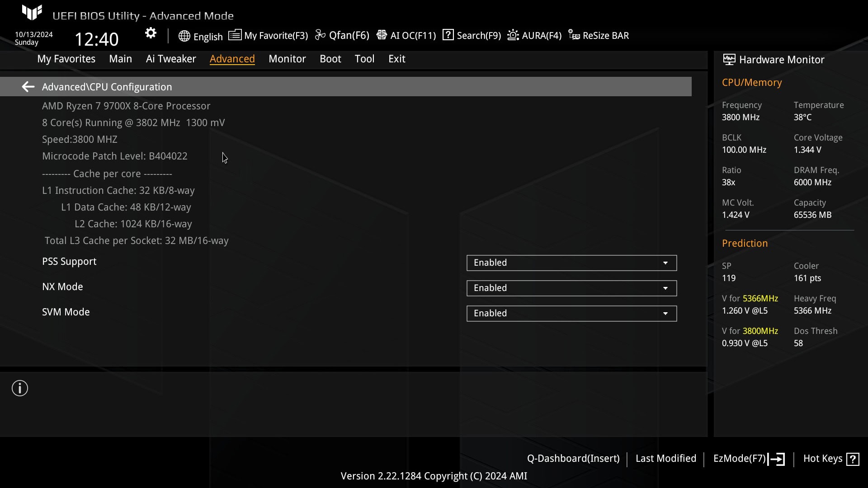Open Qfan fan control utility

(344, 35)
